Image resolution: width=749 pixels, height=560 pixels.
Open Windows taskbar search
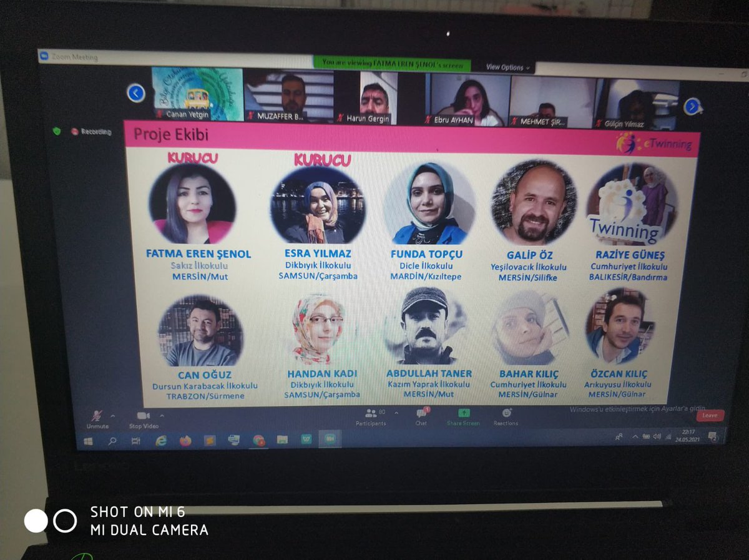(x=112, y=441)
